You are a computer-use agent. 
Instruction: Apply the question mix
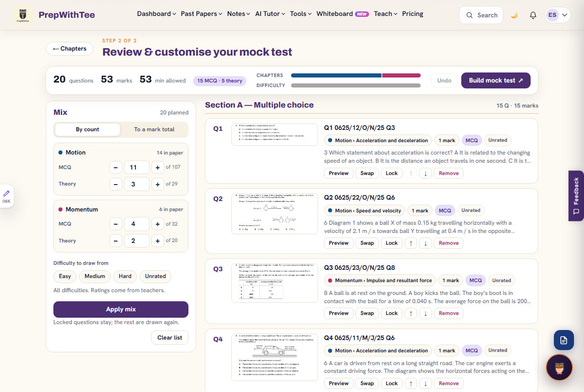[121, 309]
